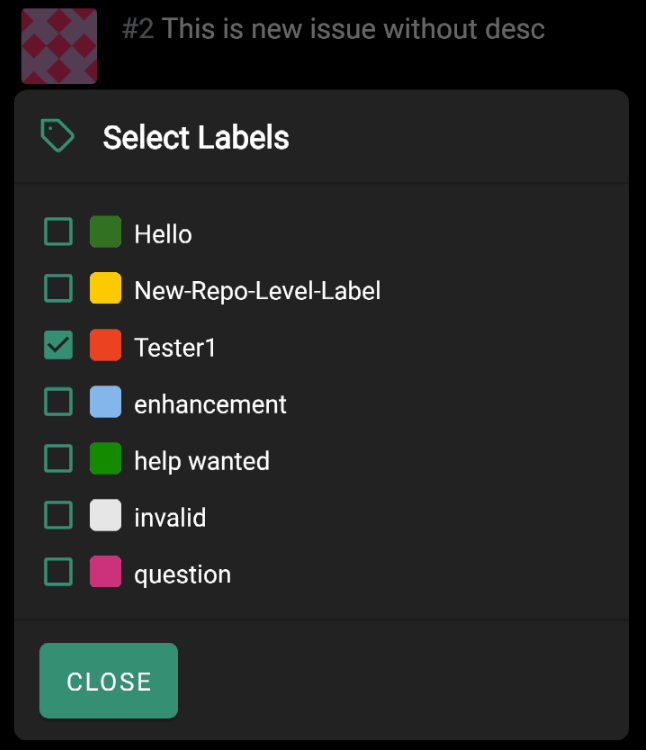
Task: Open the checkered user avatar thumbnail
Action: 59,46
